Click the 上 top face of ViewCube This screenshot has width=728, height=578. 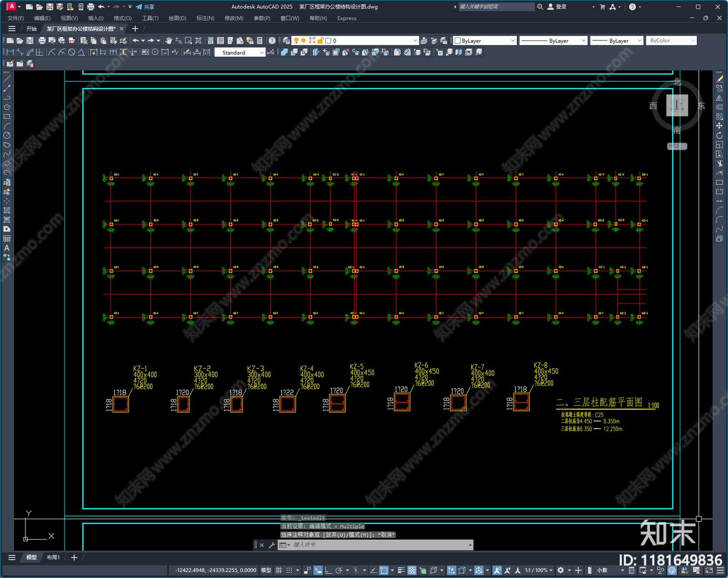(x=677, y=106)
